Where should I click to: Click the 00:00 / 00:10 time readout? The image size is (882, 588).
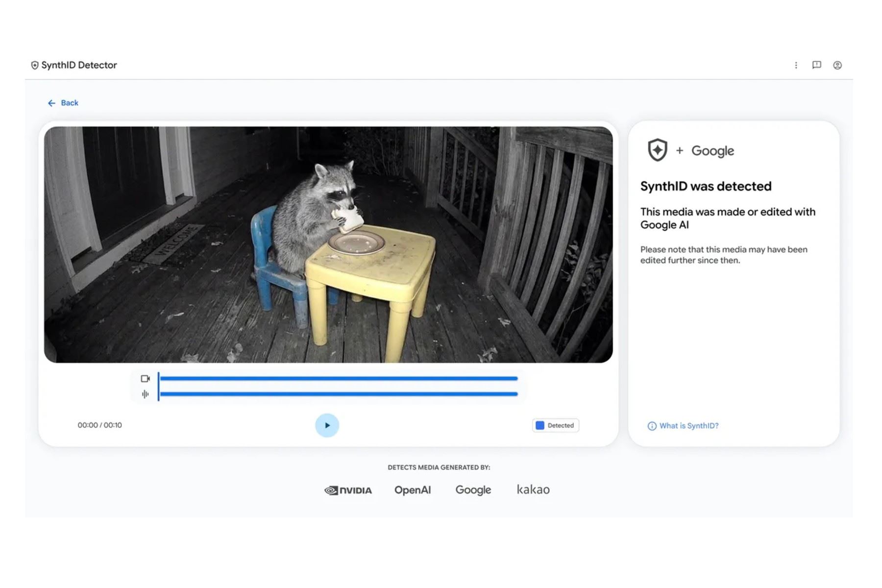coord(99,425)
